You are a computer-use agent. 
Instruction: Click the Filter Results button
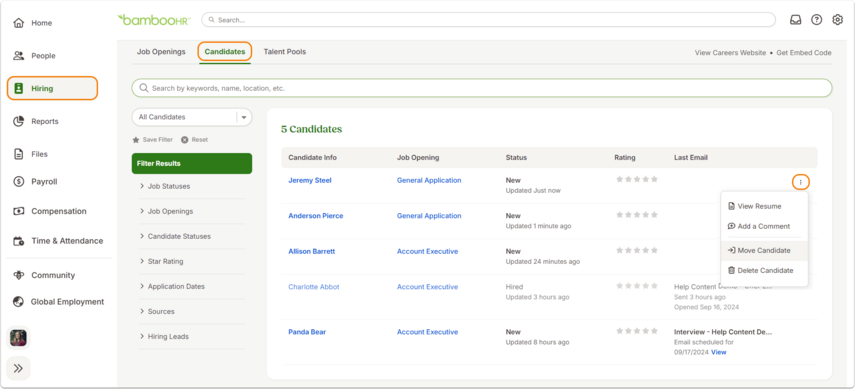(192, 163)
